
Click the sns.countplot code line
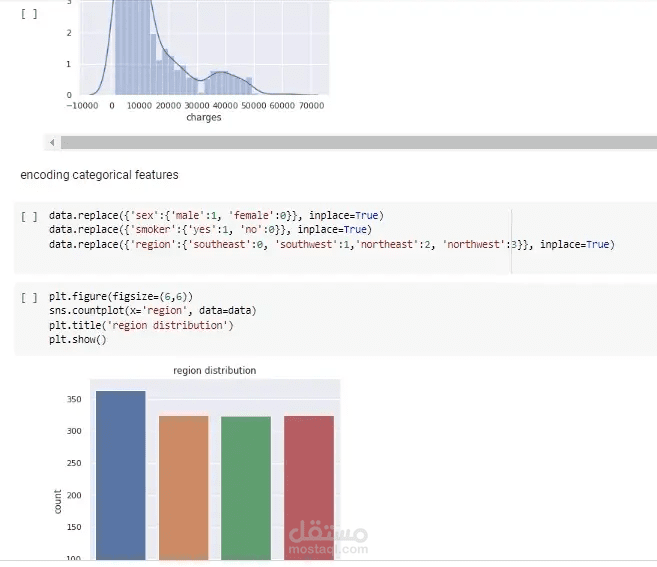(150, 312)
